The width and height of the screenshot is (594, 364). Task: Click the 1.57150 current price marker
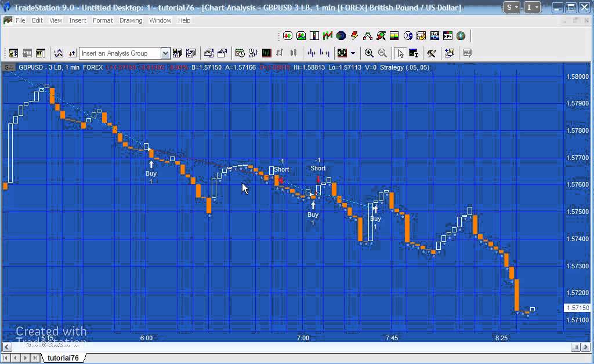coord(577,308)
